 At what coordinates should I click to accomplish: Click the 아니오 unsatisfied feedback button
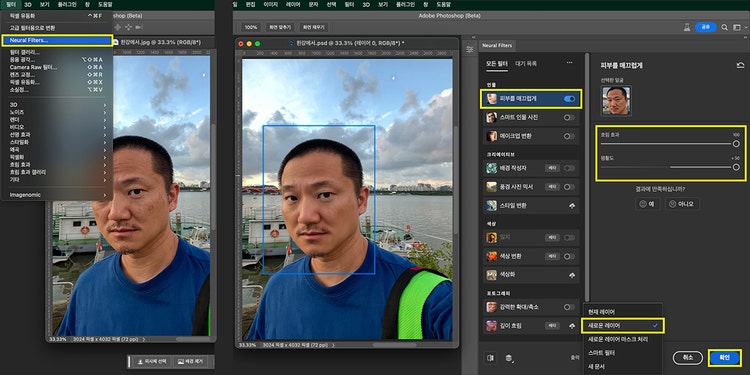(x=682, y=204)
